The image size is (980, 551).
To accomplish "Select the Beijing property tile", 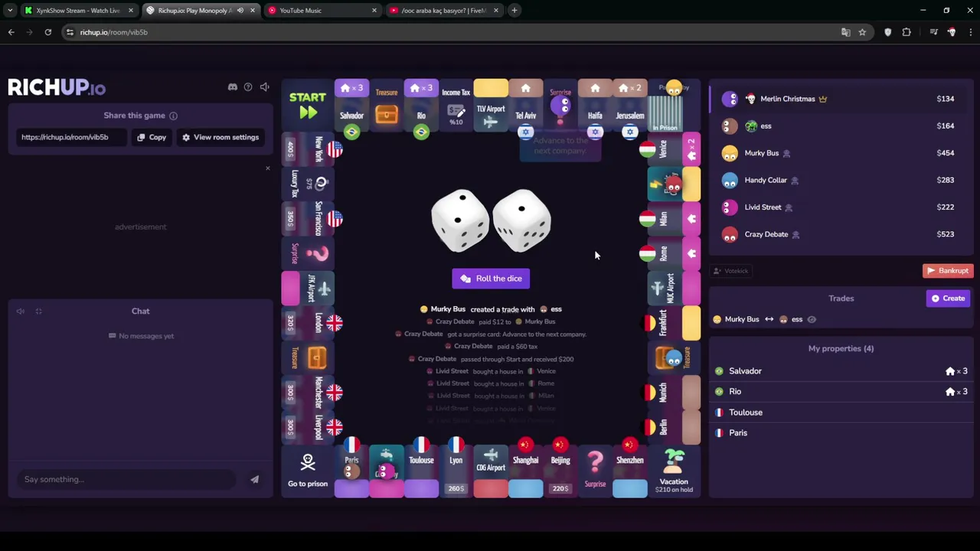I will click(x=560, y=471).
